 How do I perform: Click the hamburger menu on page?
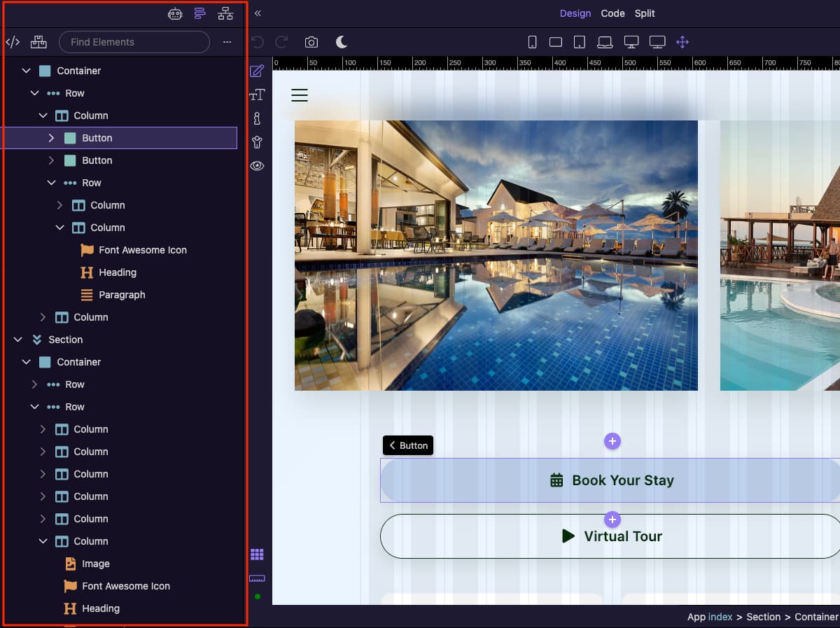pyautogui.click(x=300, y=95)
